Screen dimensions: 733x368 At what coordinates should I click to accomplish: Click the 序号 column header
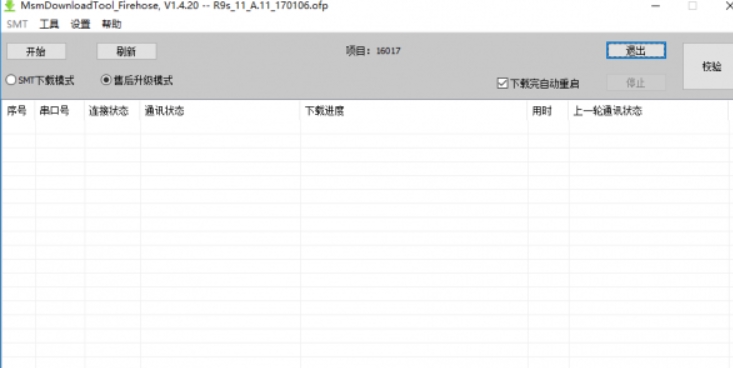pyautogui.click(x=18, y=111)
